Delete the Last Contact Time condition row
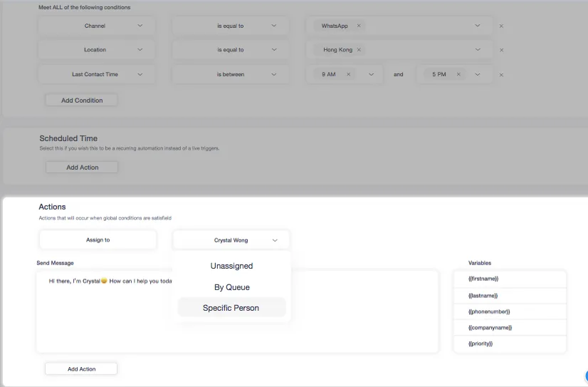Image resolution: width=588 pixels, height=387 pixels. tap(501, 75)
